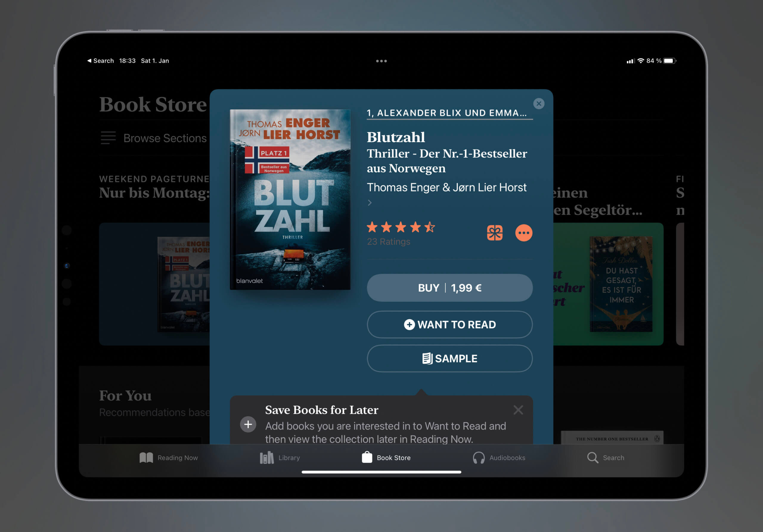Image resolution: width=763 pixels, height=532 pixels.
Task: Dismiss the Save Books for Later tip
Action: click(518, 410)
